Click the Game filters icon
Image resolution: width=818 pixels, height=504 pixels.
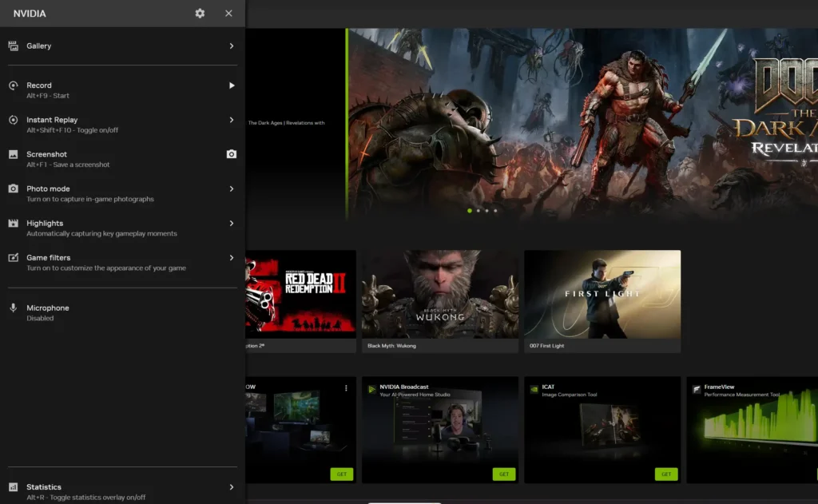coord(13,258)
